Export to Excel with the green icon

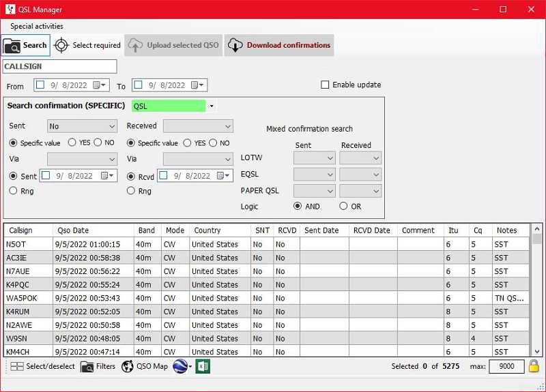click(203, 366)
